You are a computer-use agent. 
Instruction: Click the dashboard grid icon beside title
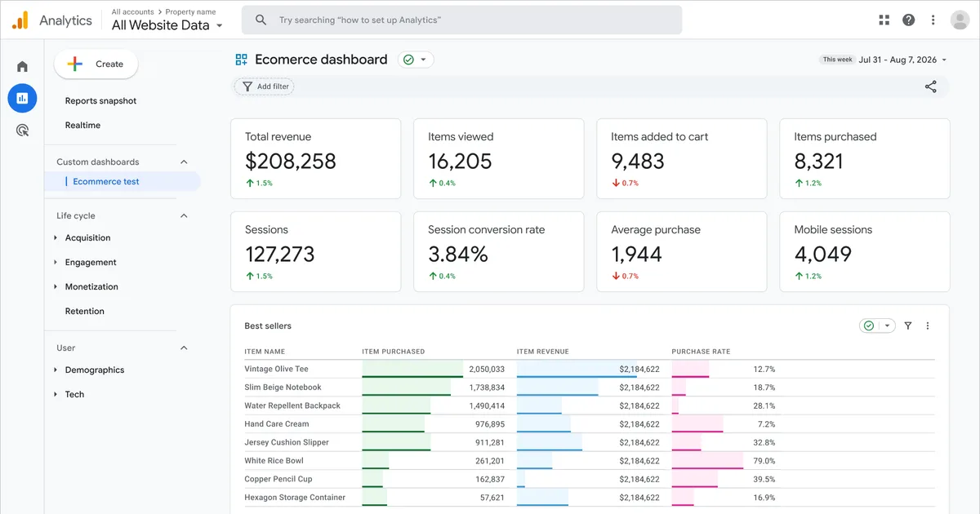click(241, 60)
